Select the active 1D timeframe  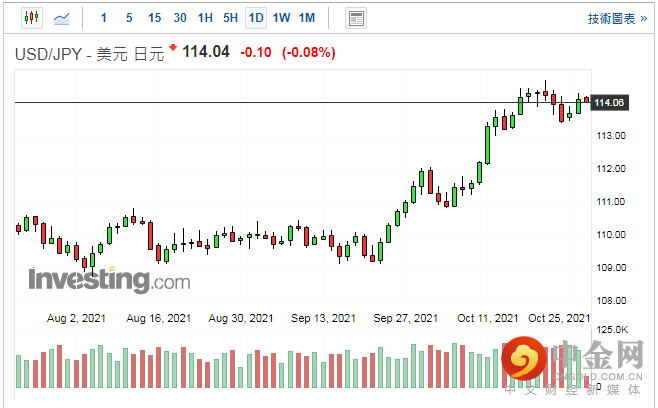click(x=256, y=18)
